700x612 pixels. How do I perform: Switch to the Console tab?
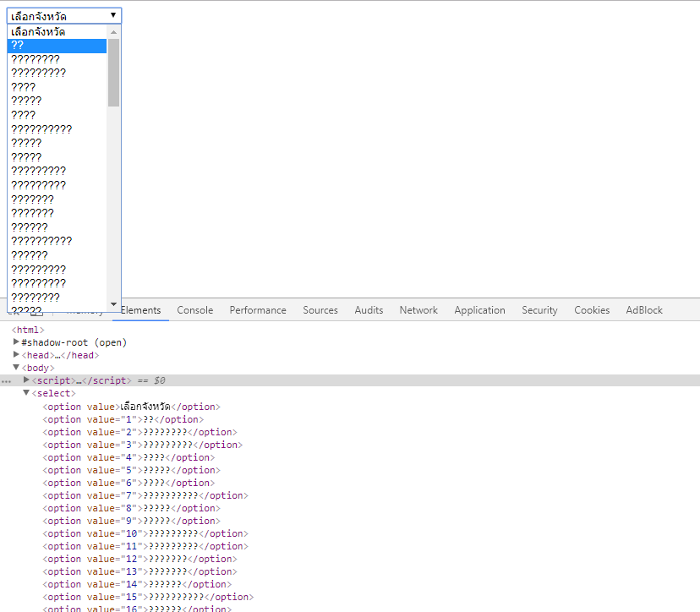(x=195, y=310)
